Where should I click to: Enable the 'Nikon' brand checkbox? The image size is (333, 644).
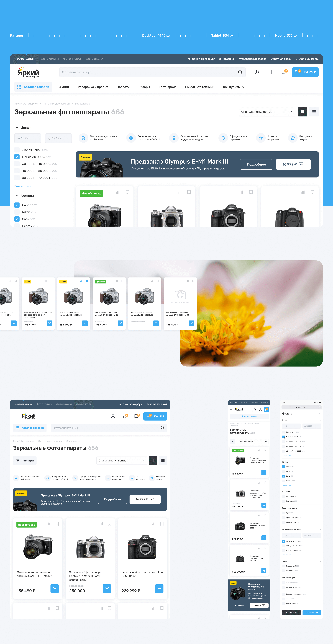17,212
